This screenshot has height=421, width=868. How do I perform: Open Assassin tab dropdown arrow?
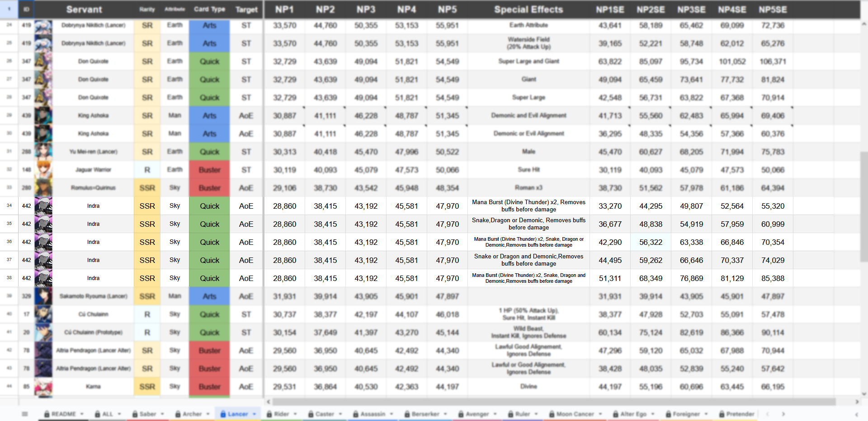coord(392,414)
